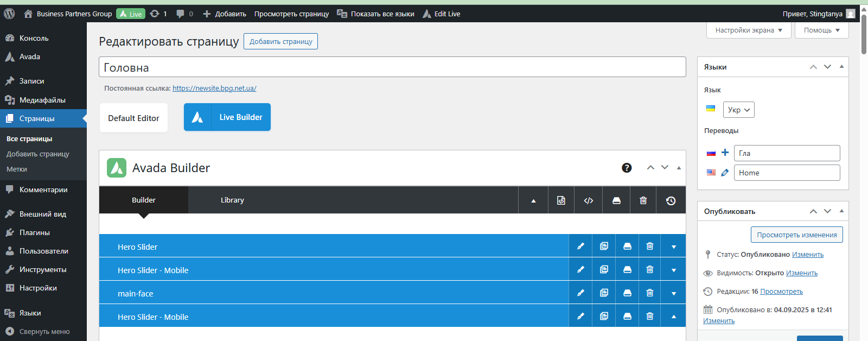The height and width of the screenshot is (341, 868).
Task: Collapse the expanded Hero Slider - Mobile container
Action: pyautogui.click(x=674, y=317)
